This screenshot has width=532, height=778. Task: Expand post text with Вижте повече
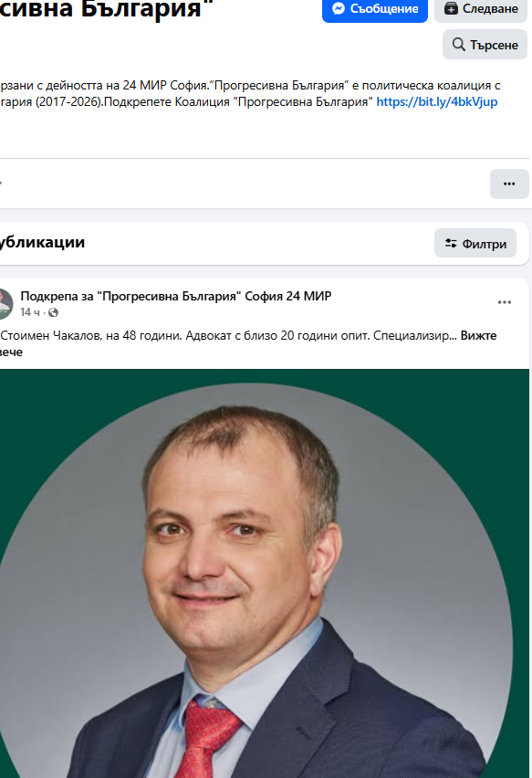[248, 343]
